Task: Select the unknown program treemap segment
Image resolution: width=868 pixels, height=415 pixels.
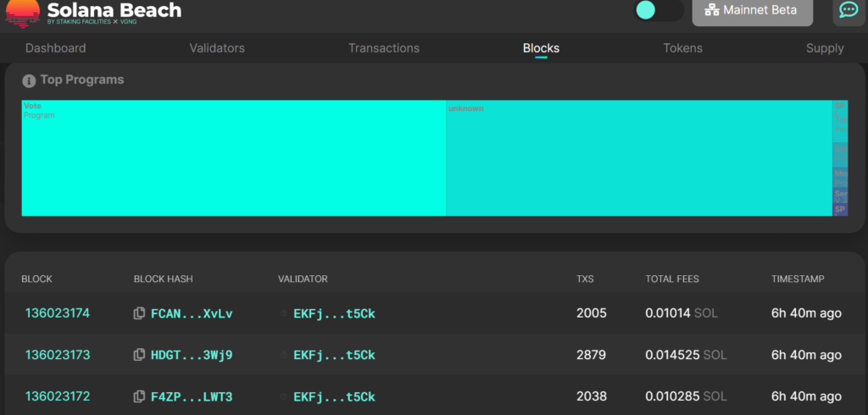Action: (638, 161)
